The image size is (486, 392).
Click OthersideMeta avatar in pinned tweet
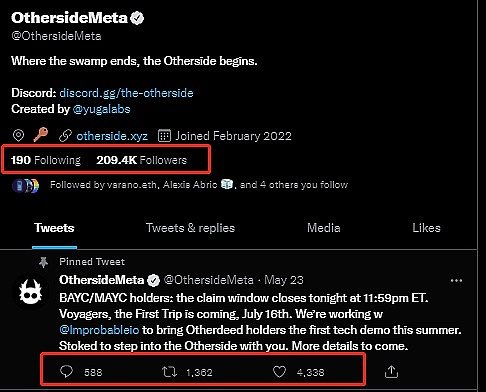30,292
